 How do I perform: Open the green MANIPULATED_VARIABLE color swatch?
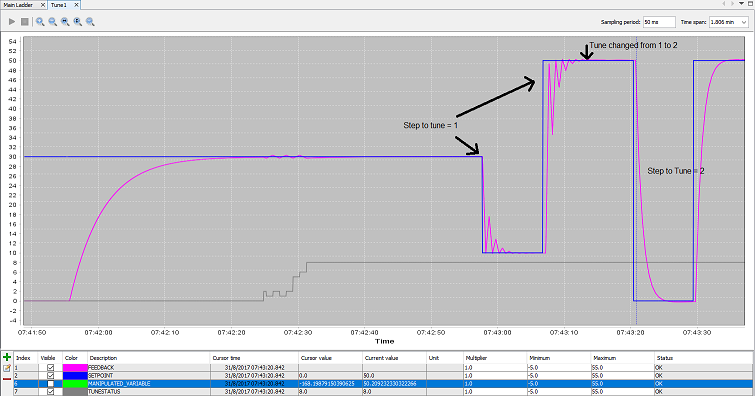75,384
